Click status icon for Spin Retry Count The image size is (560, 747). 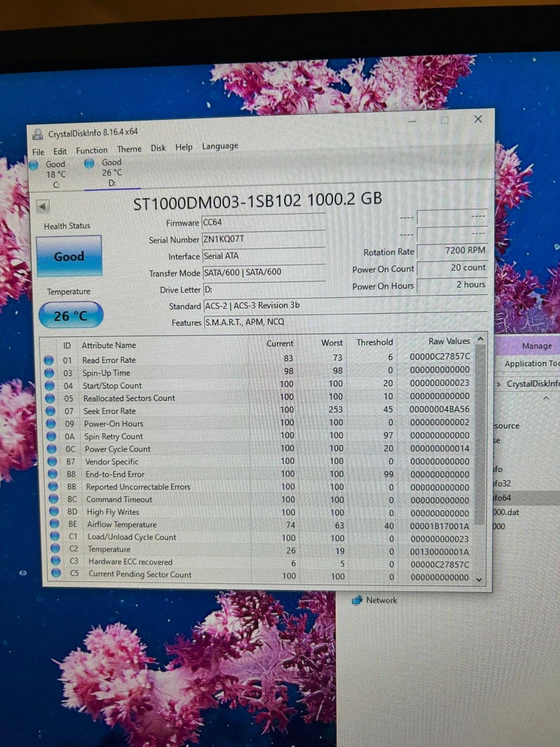[52, 436]
